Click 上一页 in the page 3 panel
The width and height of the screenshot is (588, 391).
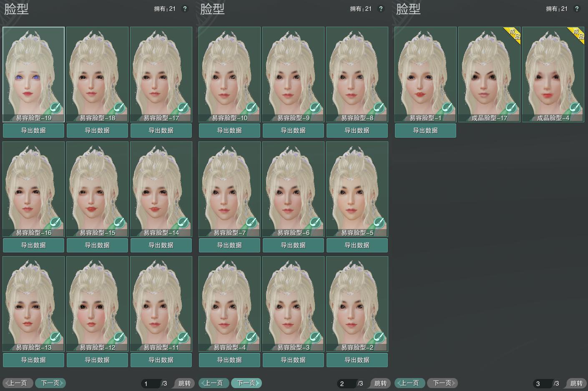point(410,383)
